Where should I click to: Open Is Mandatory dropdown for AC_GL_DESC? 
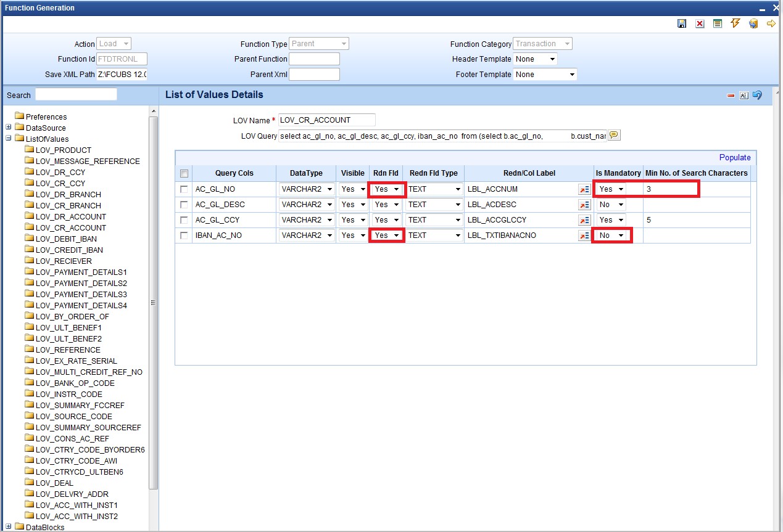pyautogui.click(x=611, y=205)
